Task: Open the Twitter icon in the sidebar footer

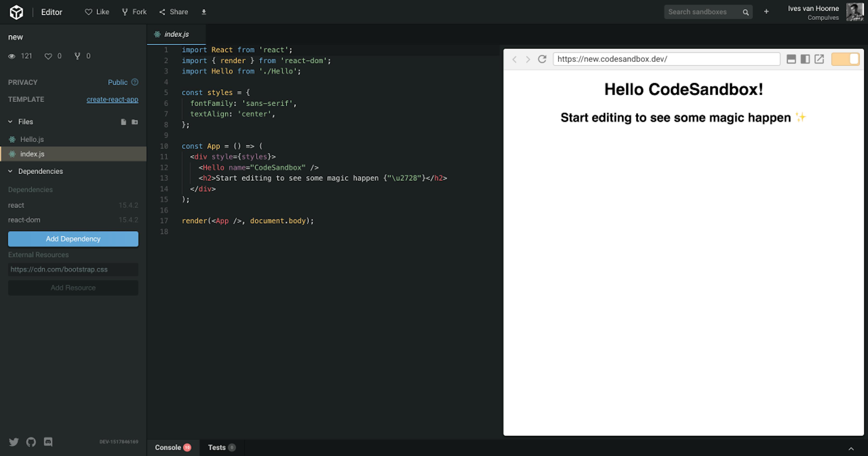Action: [x=14, y=442]
